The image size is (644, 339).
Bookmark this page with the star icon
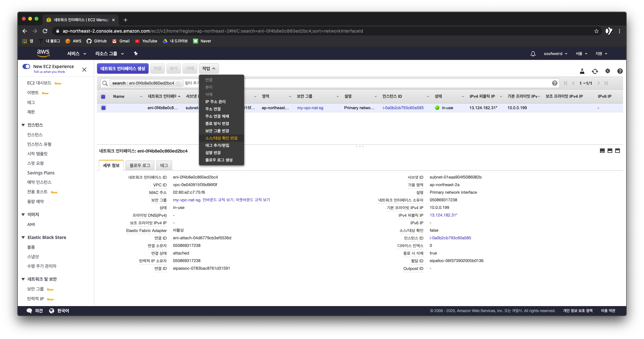point(596,31)
